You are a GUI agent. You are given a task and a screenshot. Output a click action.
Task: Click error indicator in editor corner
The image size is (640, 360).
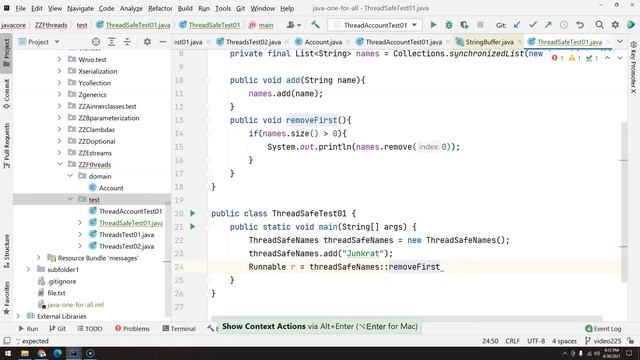point(557,58)
